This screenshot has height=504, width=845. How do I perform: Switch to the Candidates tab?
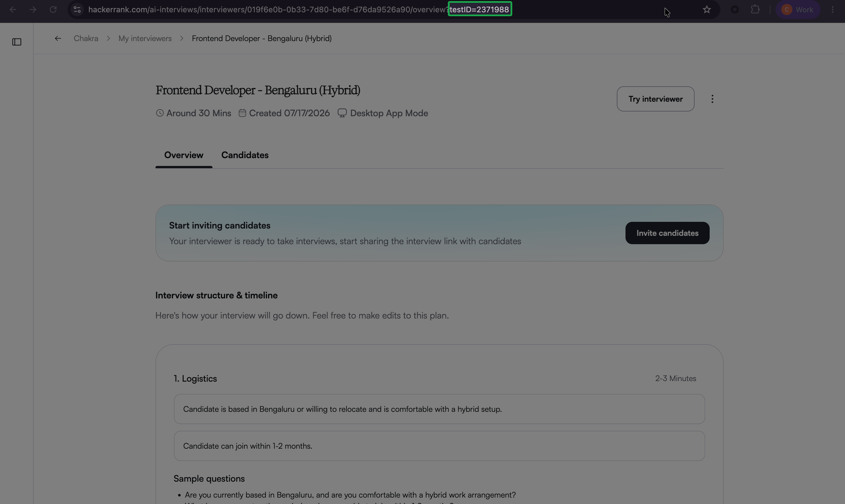245,155
